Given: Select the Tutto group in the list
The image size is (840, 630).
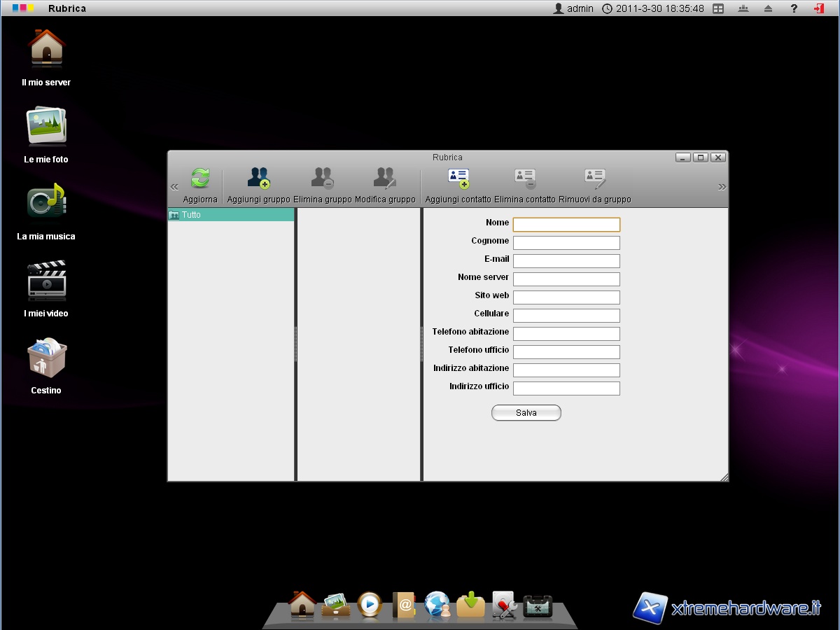Looking at the screenshot, I should (230, 215).
